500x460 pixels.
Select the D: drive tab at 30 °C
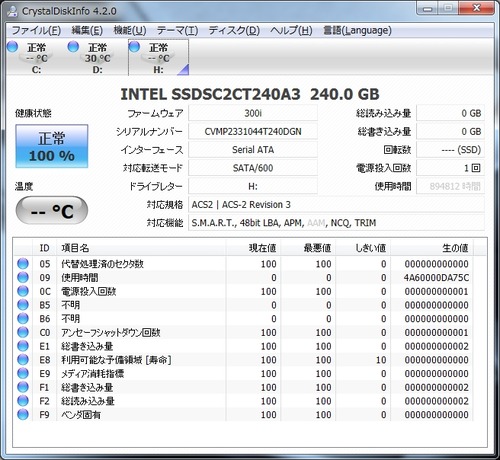(x=97, y=57)
